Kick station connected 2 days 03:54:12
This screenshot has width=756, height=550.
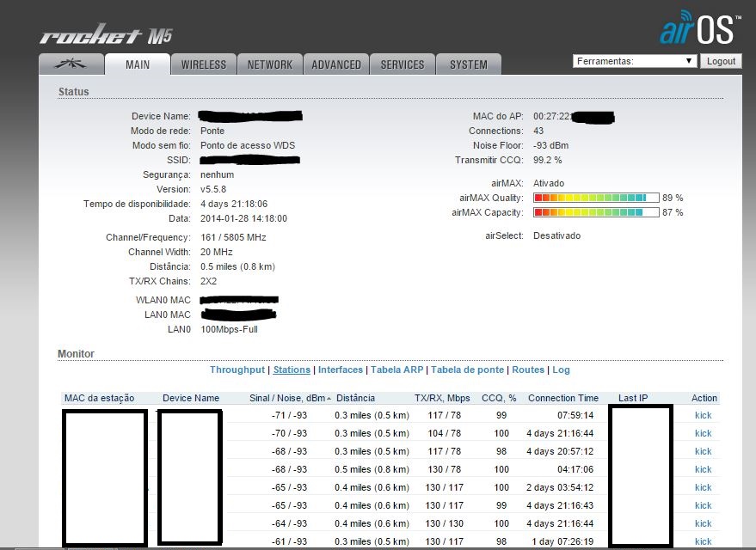[703, 487]
